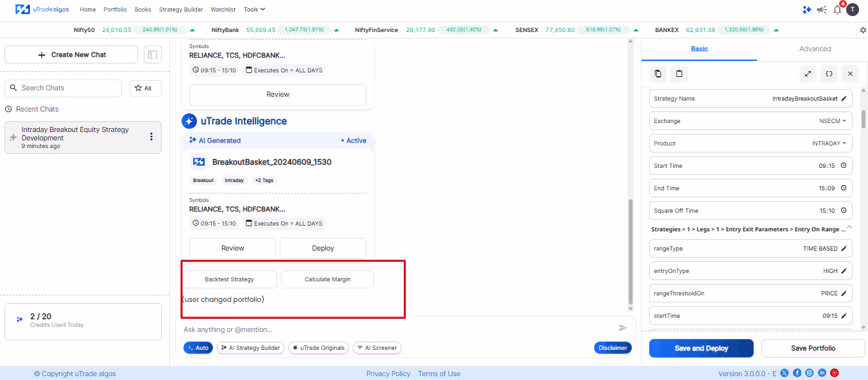Open the Exchange NSECM dropdown

pyautogui.click(x=833, y=121)
